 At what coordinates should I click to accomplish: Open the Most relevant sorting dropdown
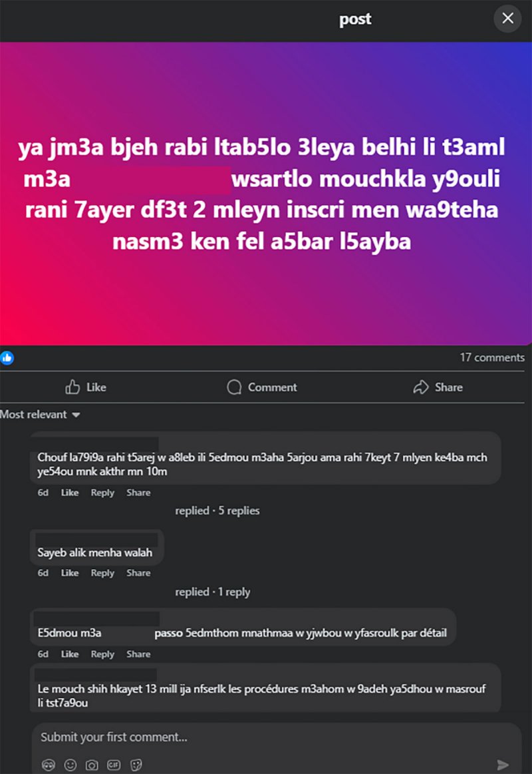41,415
